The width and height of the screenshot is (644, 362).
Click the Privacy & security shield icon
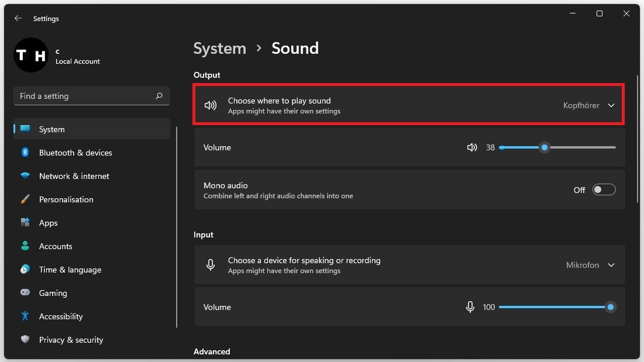25,340
